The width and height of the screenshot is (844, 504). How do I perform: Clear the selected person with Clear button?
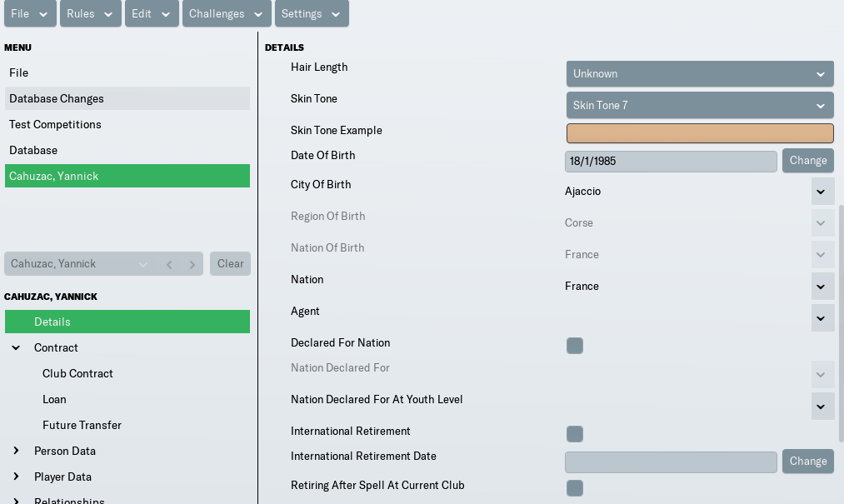tap(231, 264)
